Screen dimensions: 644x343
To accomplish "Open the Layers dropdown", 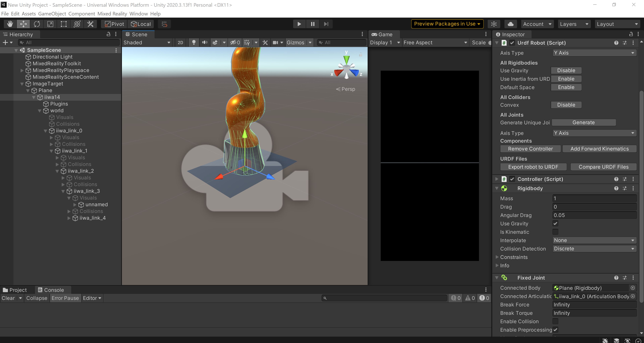I will [x=574, y=24].
